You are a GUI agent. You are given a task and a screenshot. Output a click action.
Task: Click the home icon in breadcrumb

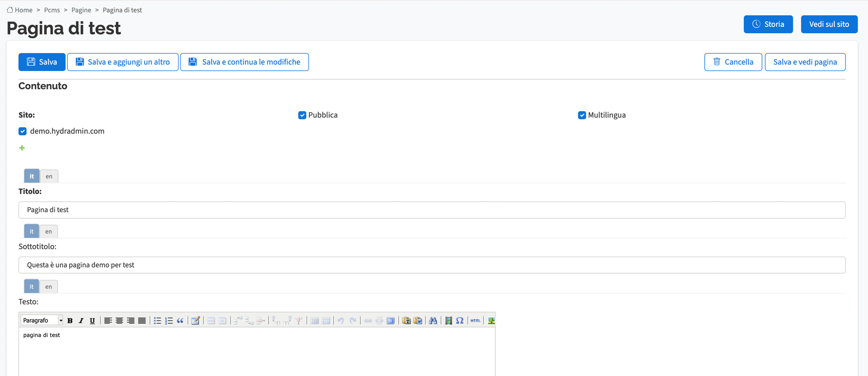coord(10,10)
